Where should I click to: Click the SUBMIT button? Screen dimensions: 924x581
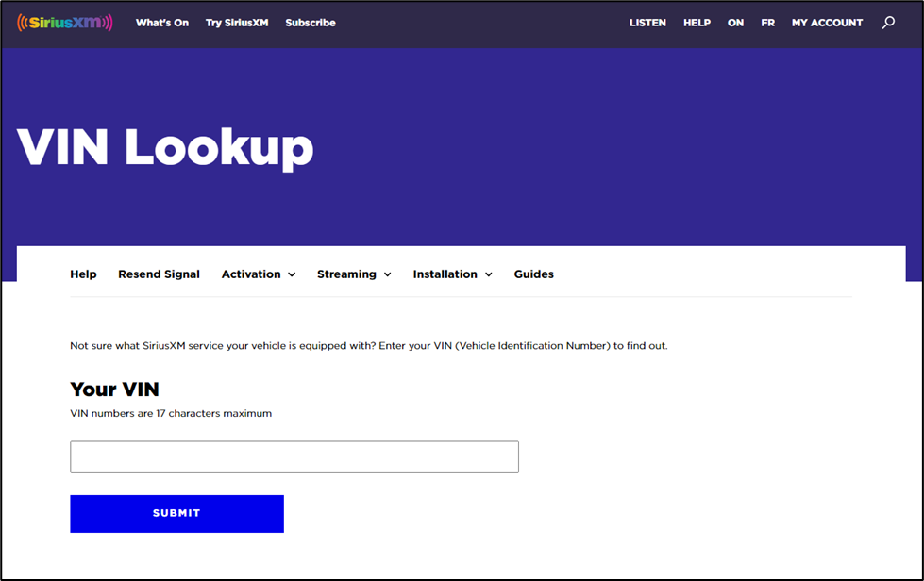(176, 514)
